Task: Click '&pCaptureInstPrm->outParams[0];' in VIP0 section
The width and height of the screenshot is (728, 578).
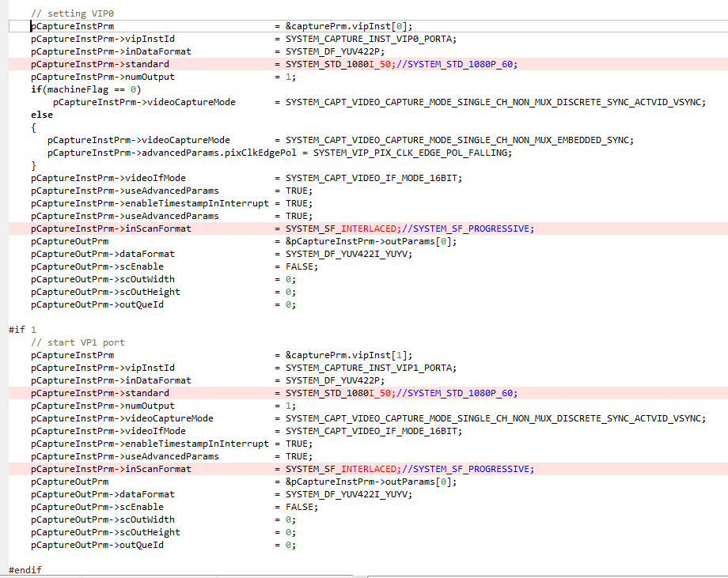Action: pos(371,241)
